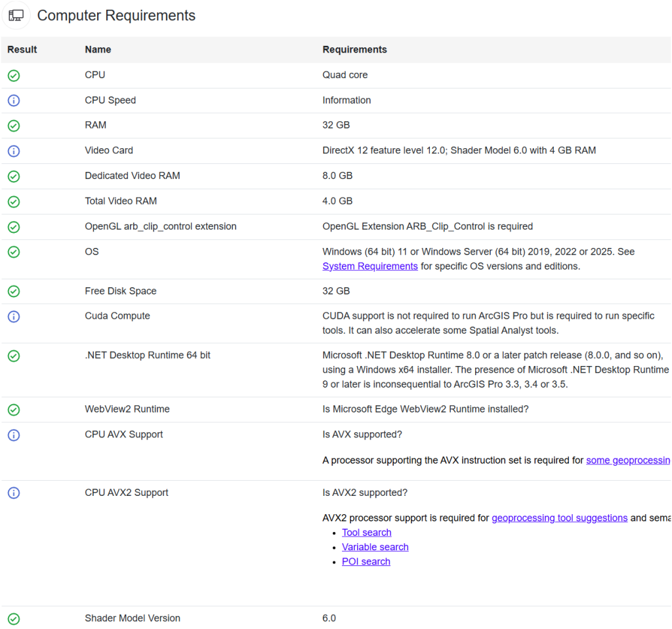Click the green check for RAM requirement

click(x=13, y=125)
